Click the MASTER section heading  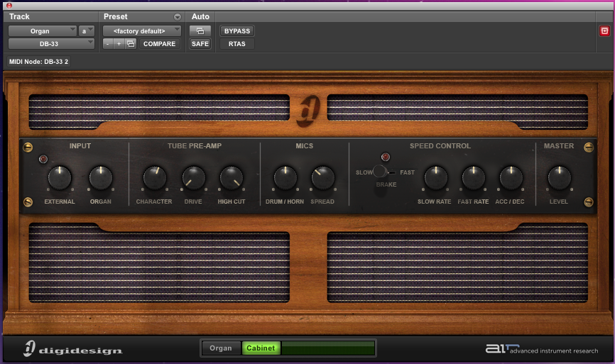point(558,145)
